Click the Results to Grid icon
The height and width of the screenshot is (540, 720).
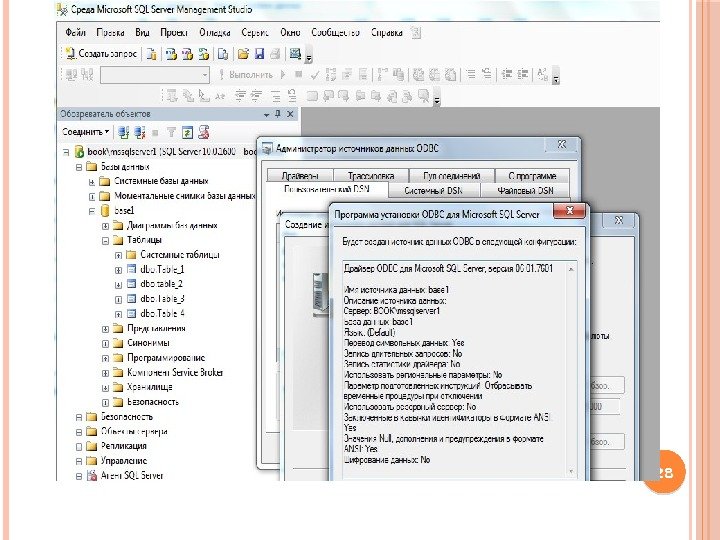click(434, 74)
